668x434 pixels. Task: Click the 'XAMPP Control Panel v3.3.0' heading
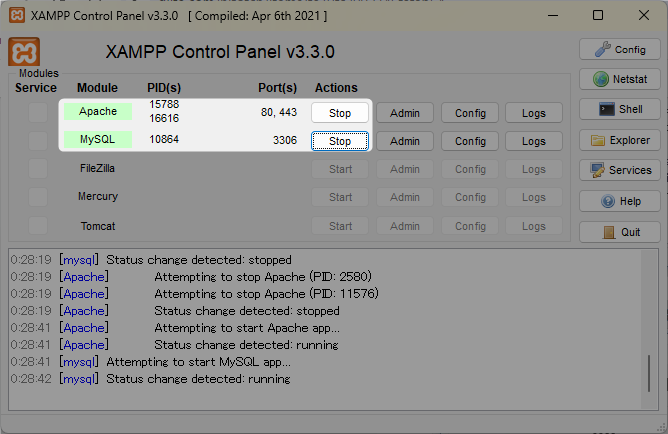pyautogui.click(x=220, y=52)
